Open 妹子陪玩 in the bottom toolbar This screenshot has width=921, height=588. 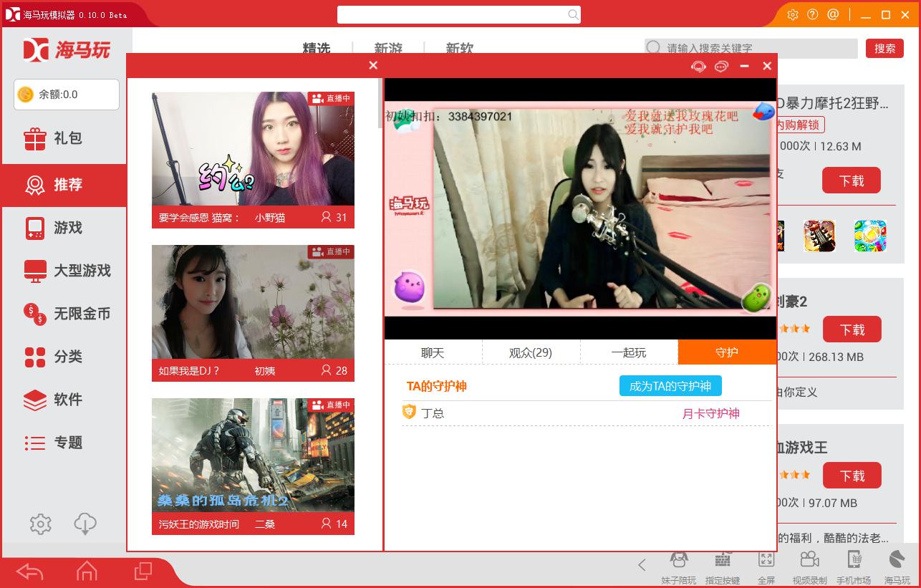coord(678,568)
